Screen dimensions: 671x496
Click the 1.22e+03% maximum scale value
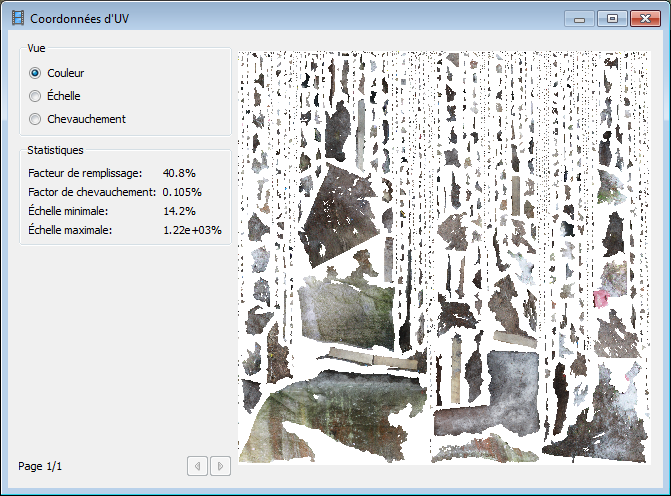click(192, 230)
